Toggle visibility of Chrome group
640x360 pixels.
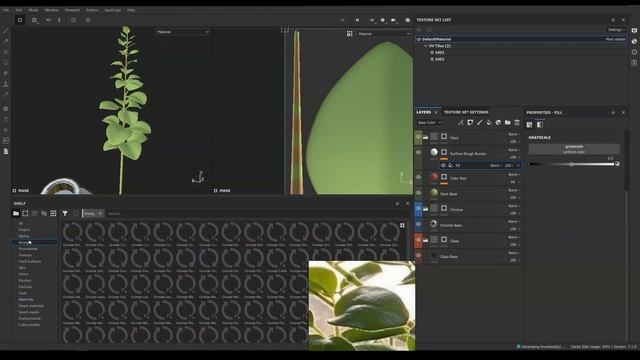(x=418, y=209)
